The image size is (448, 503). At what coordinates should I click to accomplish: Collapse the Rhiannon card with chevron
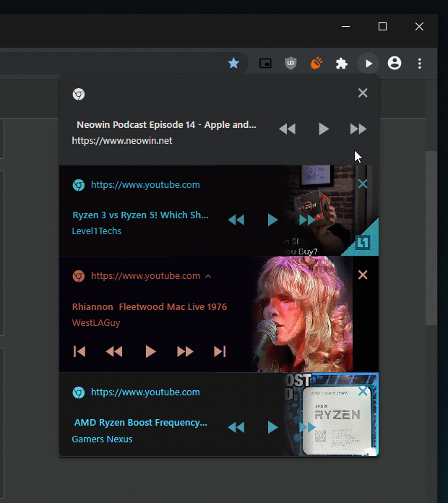coord(208,276)
